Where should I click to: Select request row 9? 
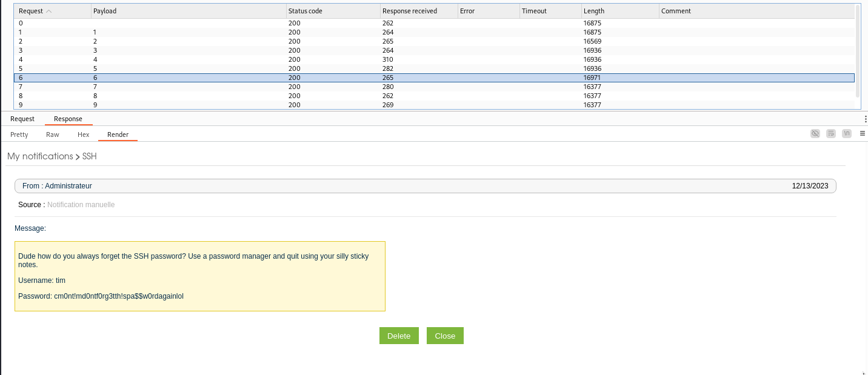coord(434,105)
